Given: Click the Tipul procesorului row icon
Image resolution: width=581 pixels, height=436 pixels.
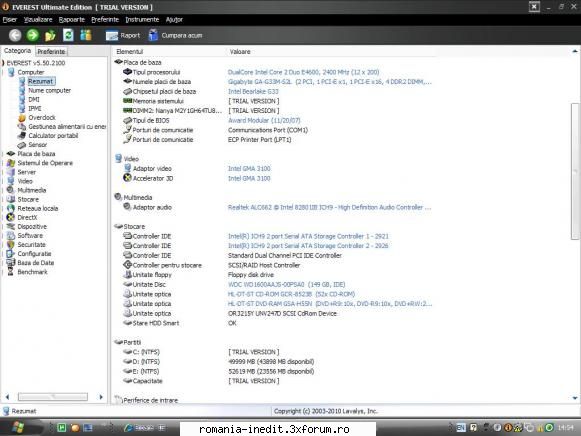Looking at the screenshot, I should (x=127, y=72).
